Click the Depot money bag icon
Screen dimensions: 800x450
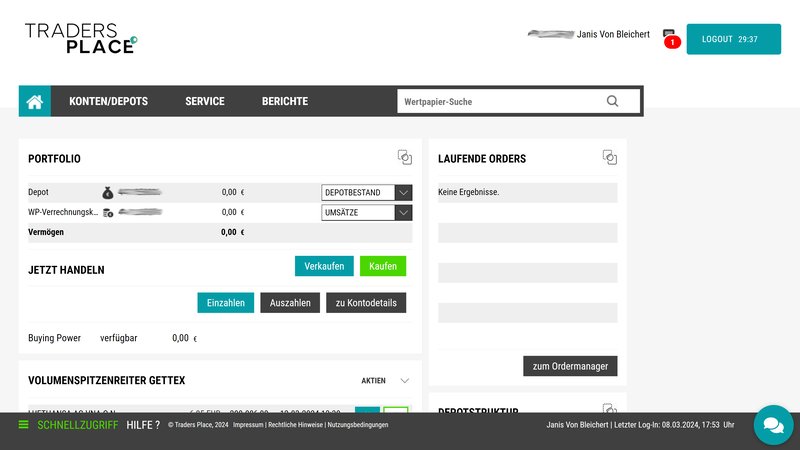pyautogui.click(x=108, y=192)
